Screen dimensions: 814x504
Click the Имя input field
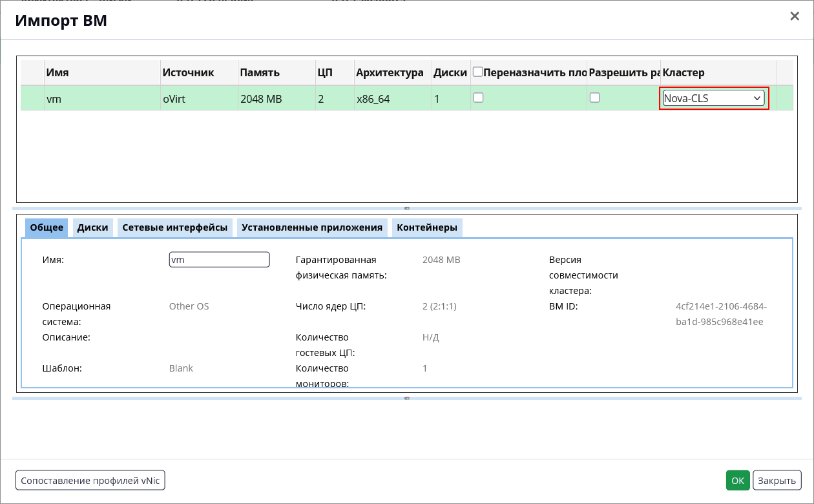coord(219,260)
